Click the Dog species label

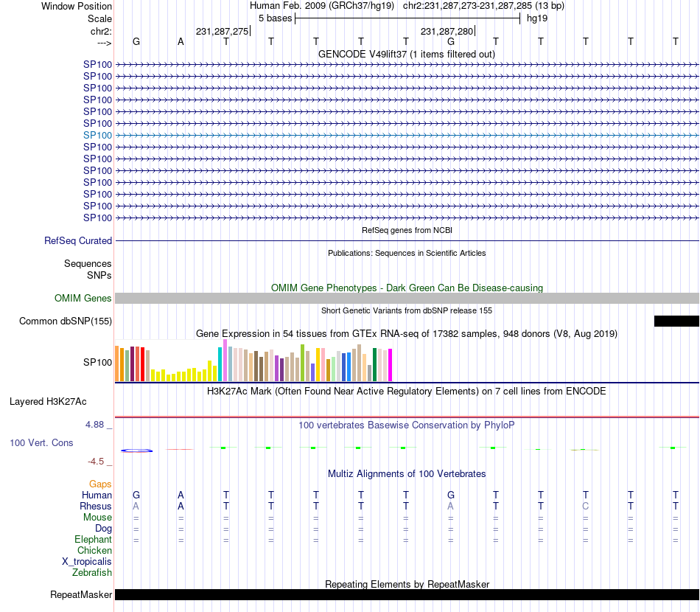[x=103, y=529]
